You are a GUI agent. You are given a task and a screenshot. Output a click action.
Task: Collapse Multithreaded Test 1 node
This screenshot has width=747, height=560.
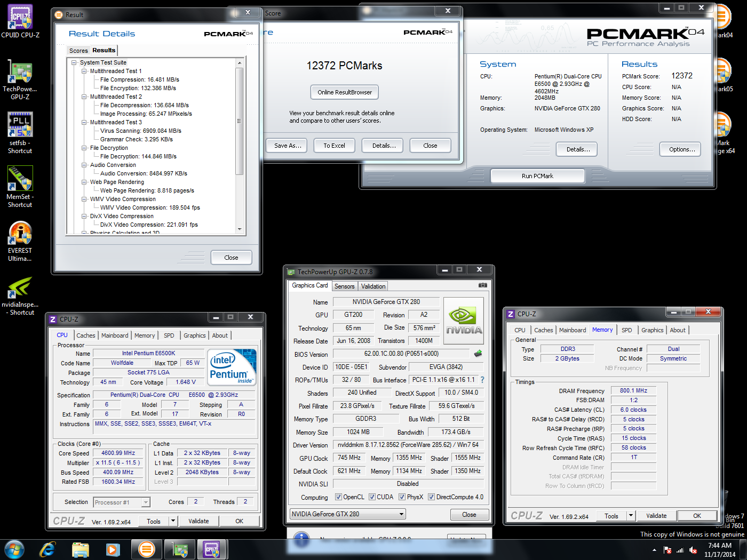(x=84, y=71)
